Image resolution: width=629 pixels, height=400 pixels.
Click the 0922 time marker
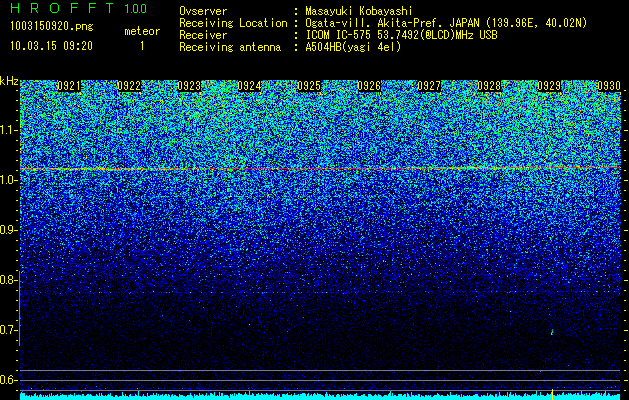coord(129,86)
